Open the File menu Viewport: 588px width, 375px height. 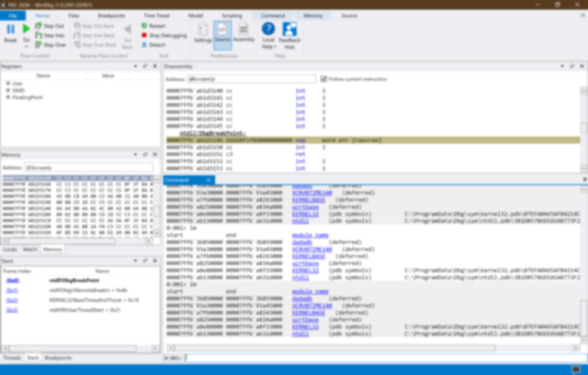pyautogui.click(x=13, y=16)
